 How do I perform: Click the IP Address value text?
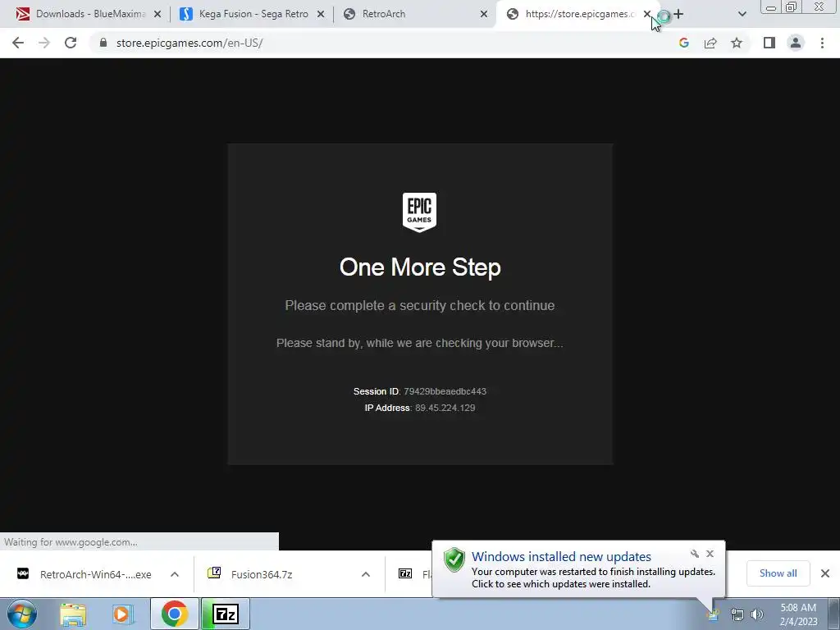445,408
